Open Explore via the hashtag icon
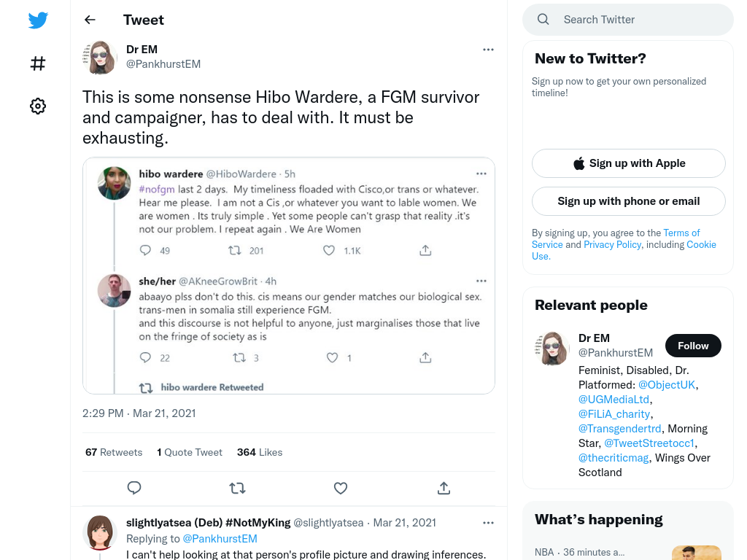 [x=38, y=63]
